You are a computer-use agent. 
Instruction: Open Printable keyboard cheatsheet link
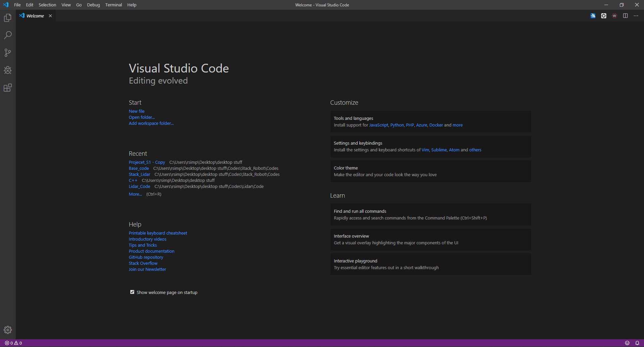pos(158,233)
